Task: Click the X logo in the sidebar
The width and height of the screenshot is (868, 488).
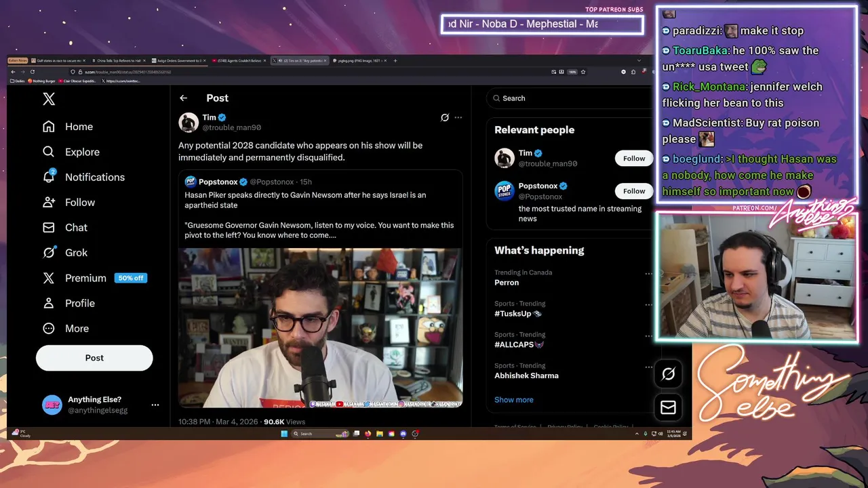Action: 49,99
